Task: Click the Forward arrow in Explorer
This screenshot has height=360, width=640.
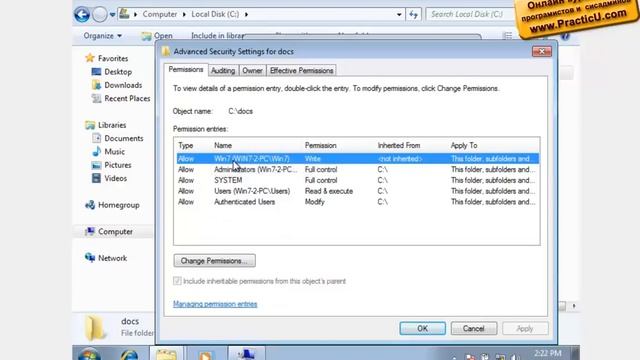Action: (100, 15)
